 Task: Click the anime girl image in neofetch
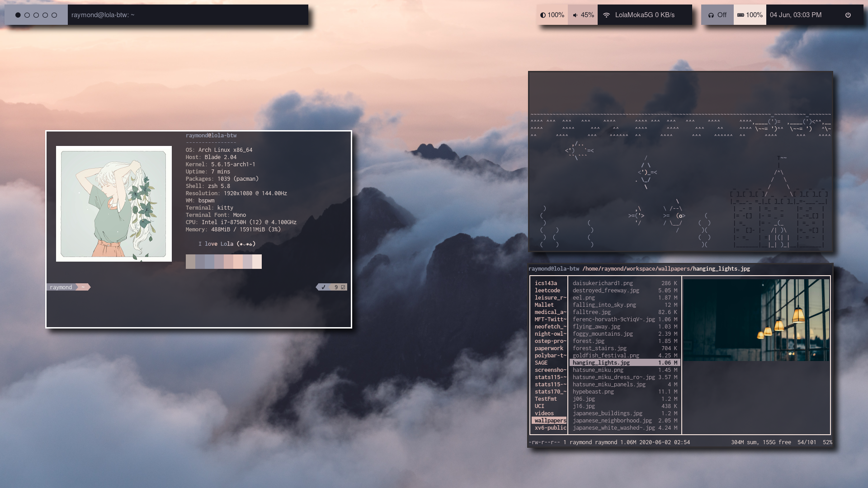(114, 203)
